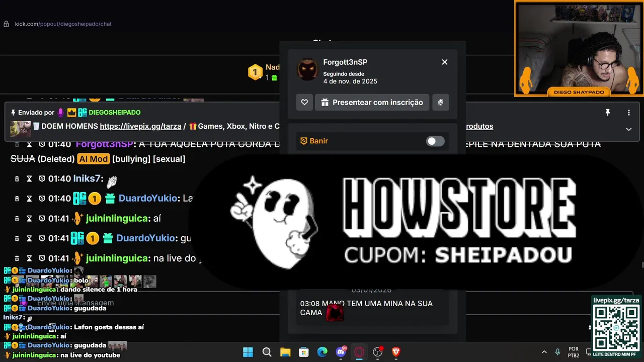The image size is (644, 362).
Task: Ban shield icon on juininlinguica's "aí" row
Action: 42,219
